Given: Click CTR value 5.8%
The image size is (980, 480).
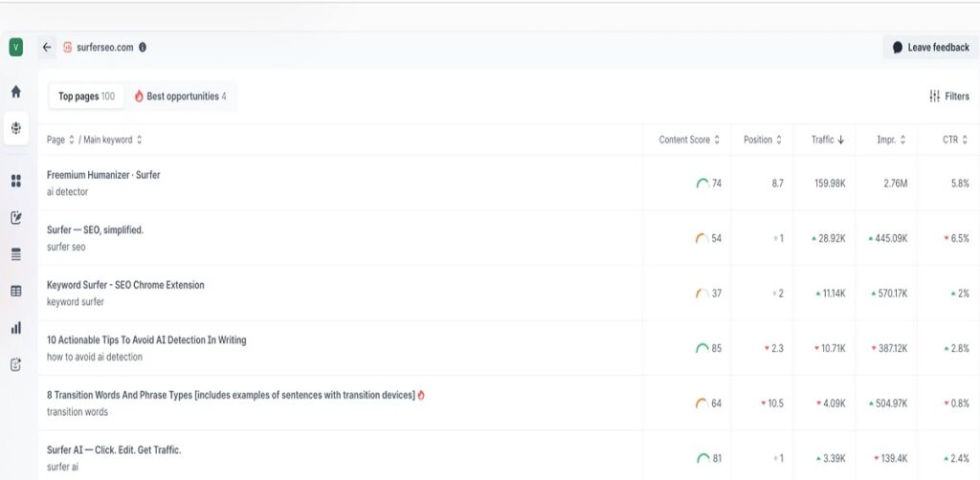Looking at the screenshot, I should (960, 184).
